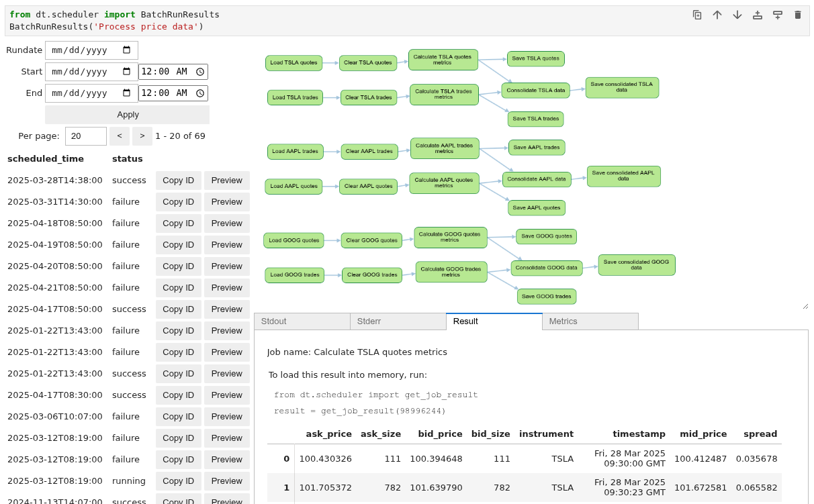Select the Result tab
Screen dimensions: 814x504
[494, 321]
